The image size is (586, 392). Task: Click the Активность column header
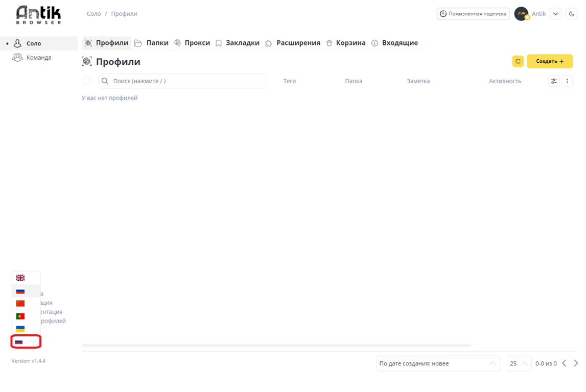pos(505,81)
